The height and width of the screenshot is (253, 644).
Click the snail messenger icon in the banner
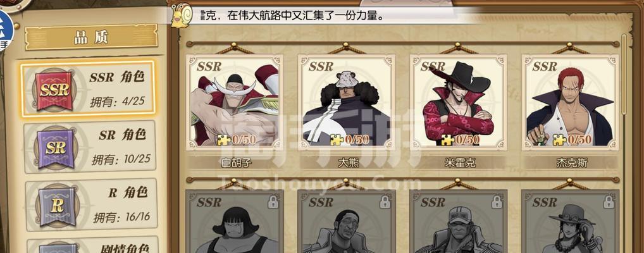tap(182, 16)
